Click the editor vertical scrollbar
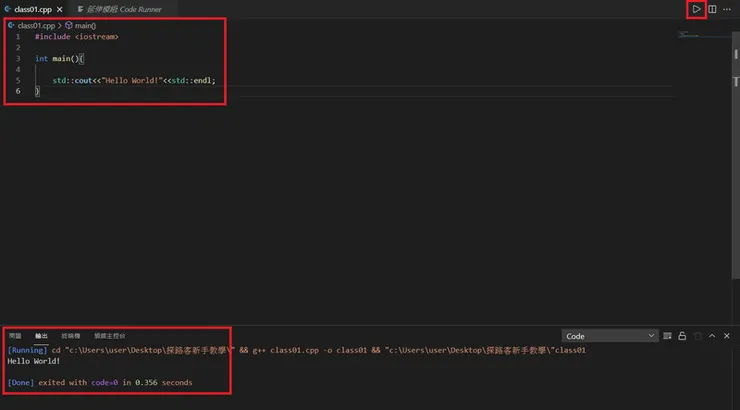 (736, 156)
